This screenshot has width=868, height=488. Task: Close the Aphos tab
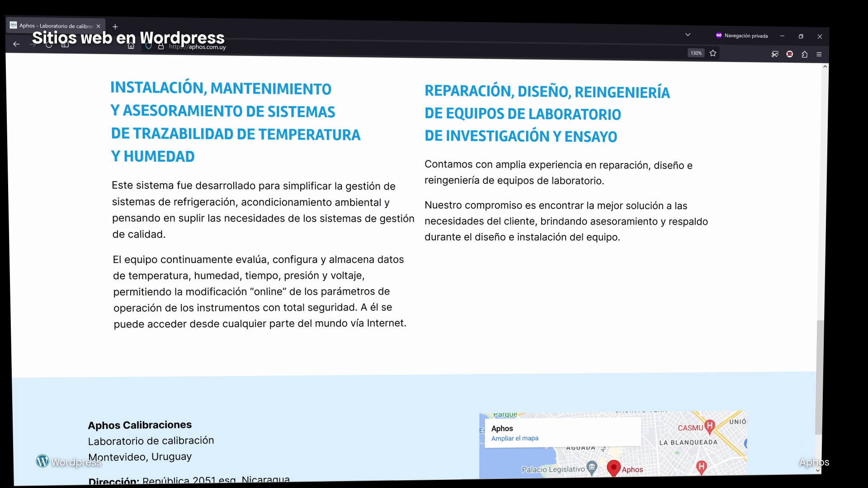pos(99,26)
